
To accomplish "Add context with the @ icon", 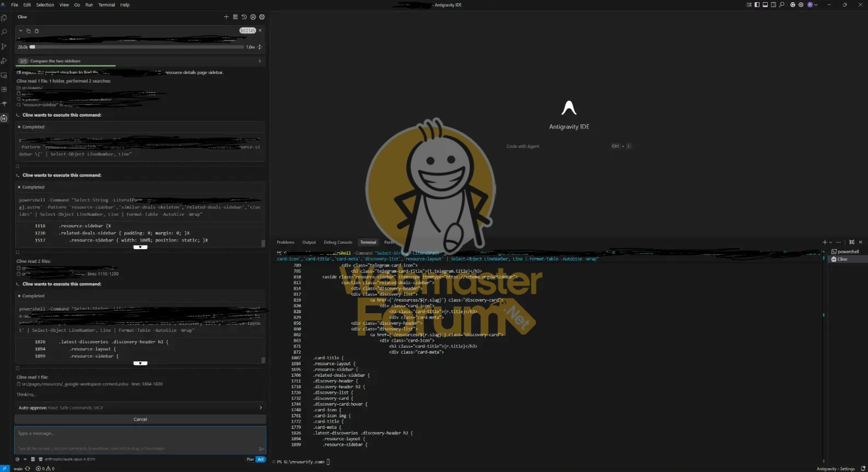I will click(x=18, y=459).
